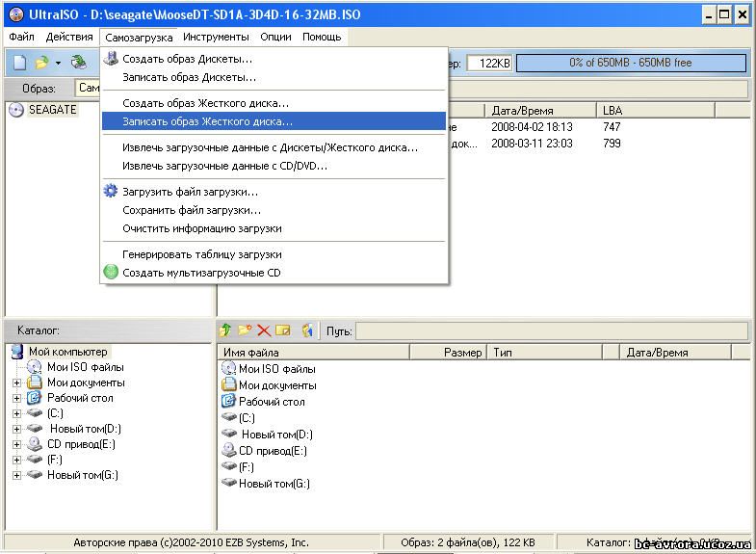
Task: Click the Мой компьютер computer icon in tree
Action: click(x=17, y=352)
